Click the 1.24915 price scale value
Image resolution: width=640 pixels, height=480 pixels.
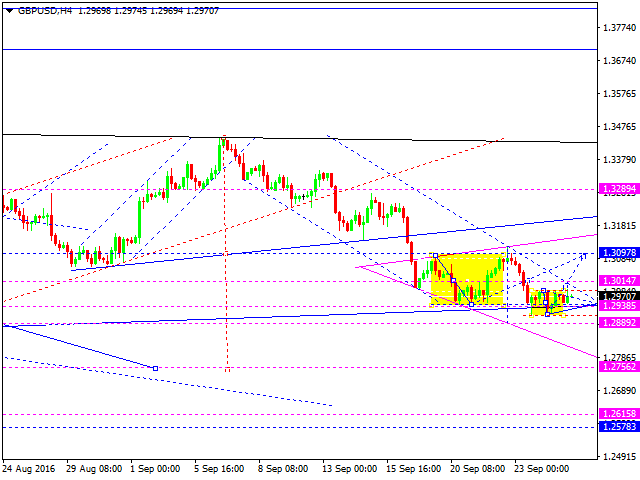[619, 456]
